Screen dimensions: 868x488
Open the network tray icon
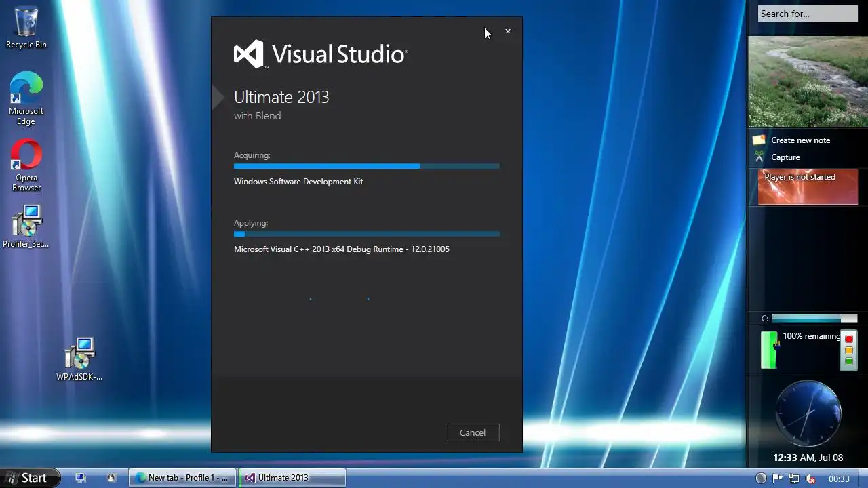point(794,479)
